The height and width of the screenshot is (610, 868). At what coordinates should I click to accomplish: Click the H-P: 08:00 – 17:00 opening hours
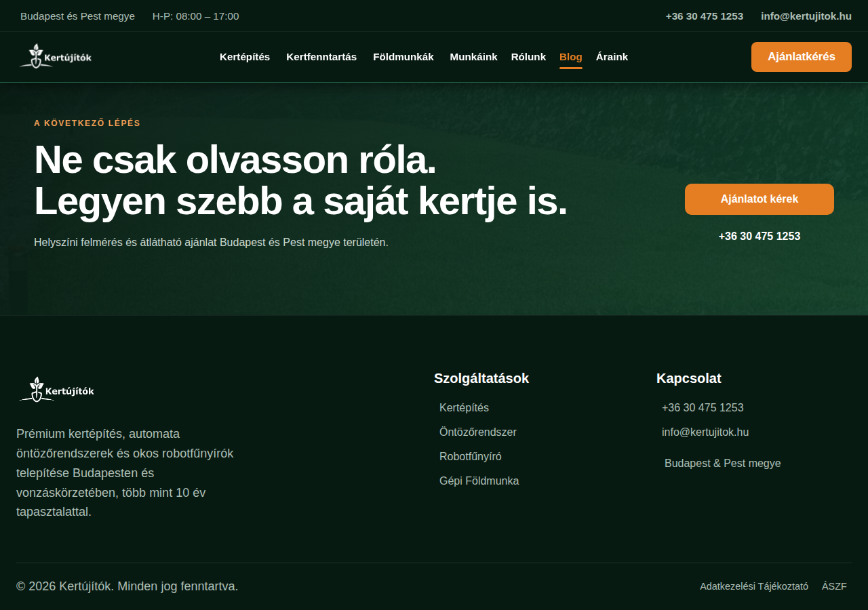pyautogui.click(x=196, y=16)
